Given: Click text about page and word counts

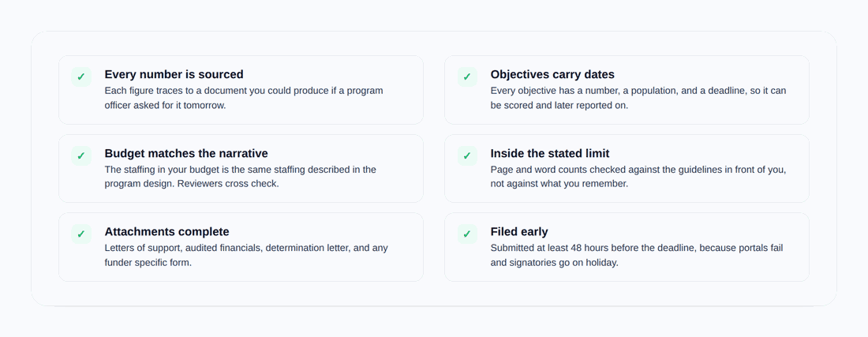Looking at the screenshot, I should 638,177.
